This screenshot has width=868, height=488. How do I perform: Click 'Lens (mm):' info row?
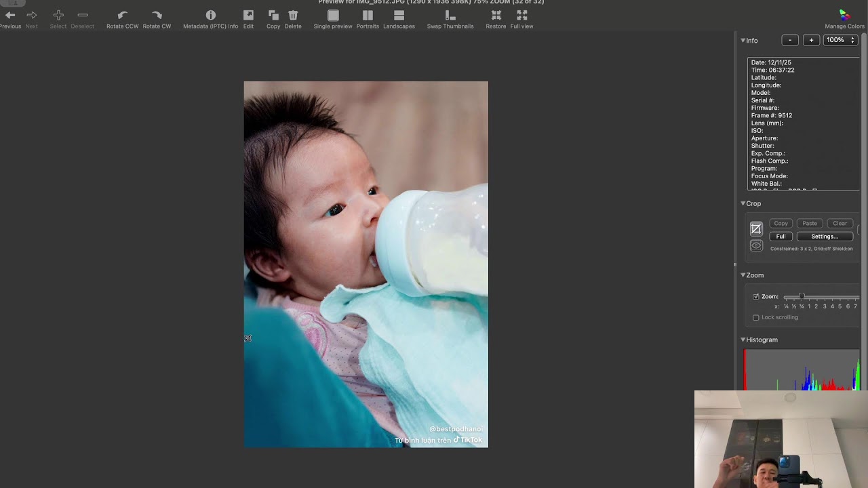coord(768,123)
